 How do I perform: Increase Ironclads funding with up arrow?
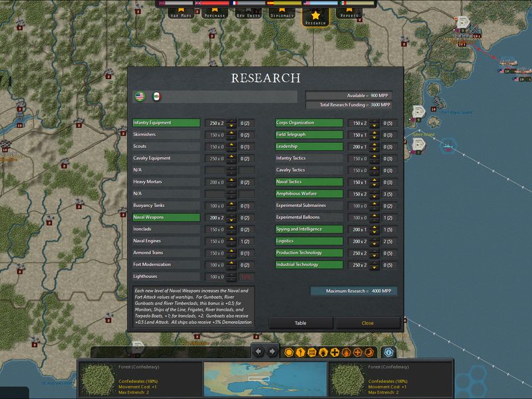(231, 227)
